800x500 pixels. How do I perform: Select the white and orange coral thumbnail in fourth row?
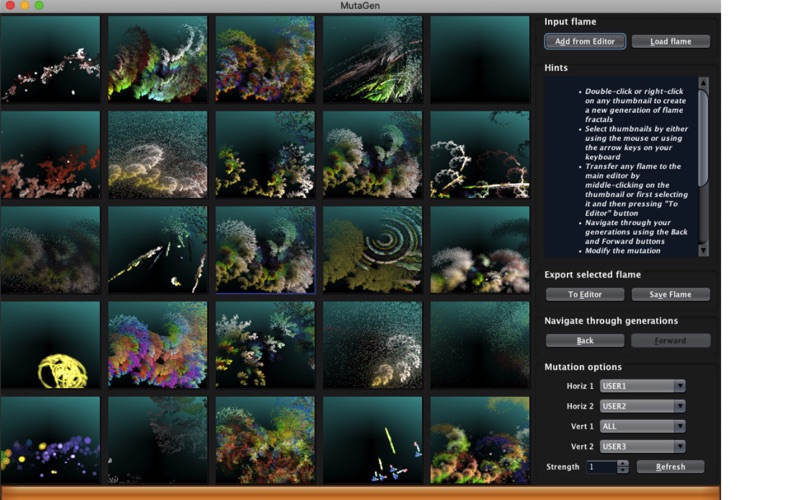tap(265, 345)
